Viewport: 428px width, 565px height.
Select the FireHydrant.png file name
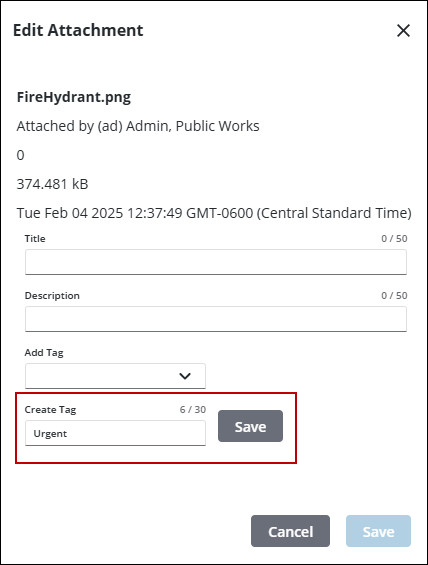click(x=74, y=97)
